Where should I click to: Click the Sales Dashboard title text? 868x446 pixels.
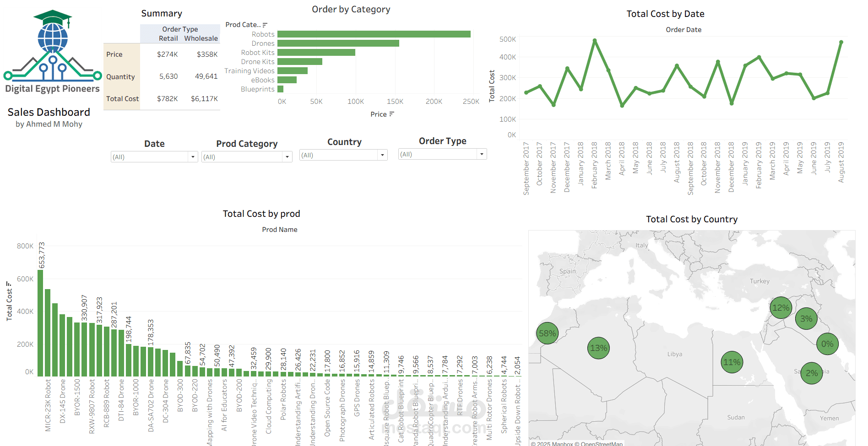[49, 112]
